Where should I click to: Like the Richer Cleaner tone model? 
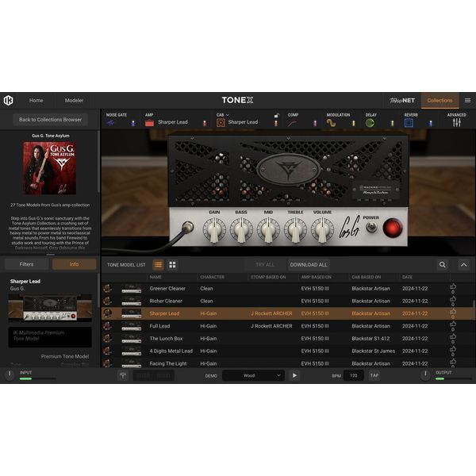453,299
